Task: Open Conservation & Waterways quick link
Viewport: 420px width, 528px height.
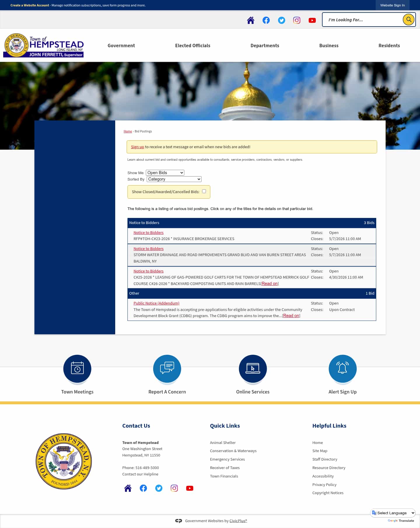Action: 233,451
